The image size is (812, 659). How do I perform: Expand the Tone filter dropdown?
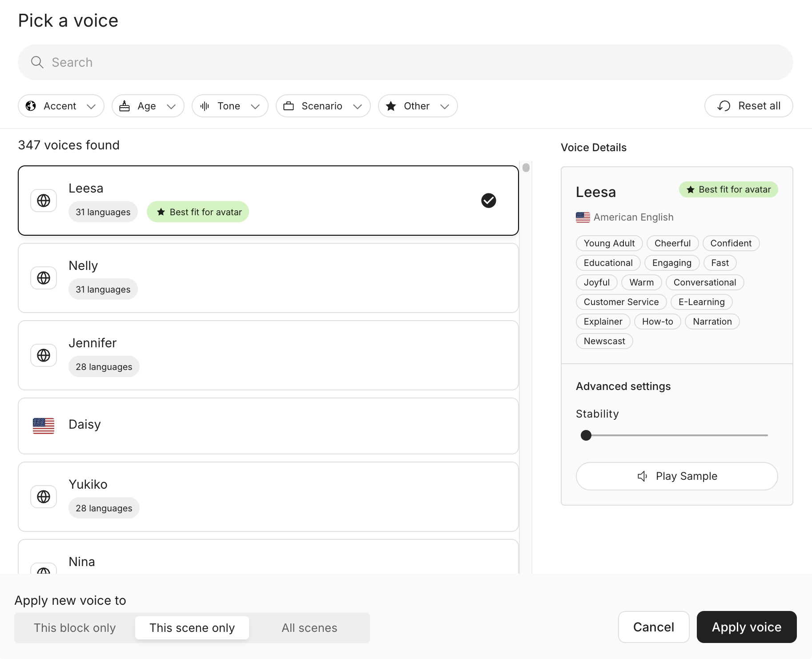pyautogui.click(x=230, y=106)
